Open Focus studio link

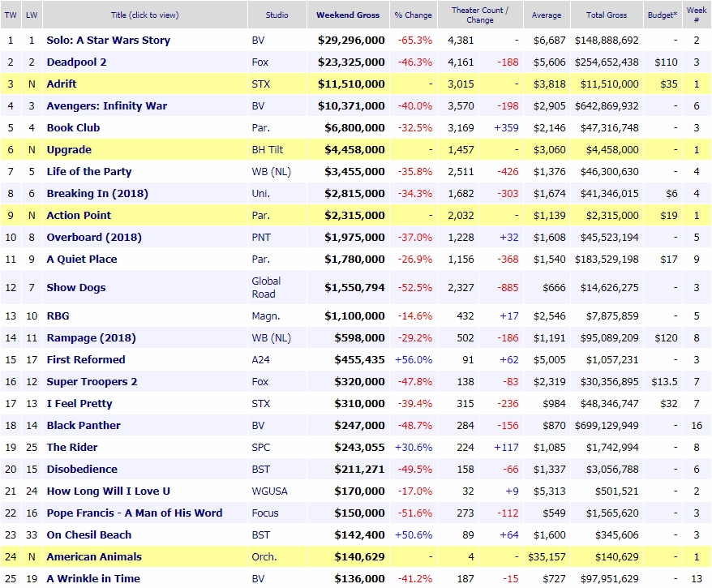click(264, 513)
